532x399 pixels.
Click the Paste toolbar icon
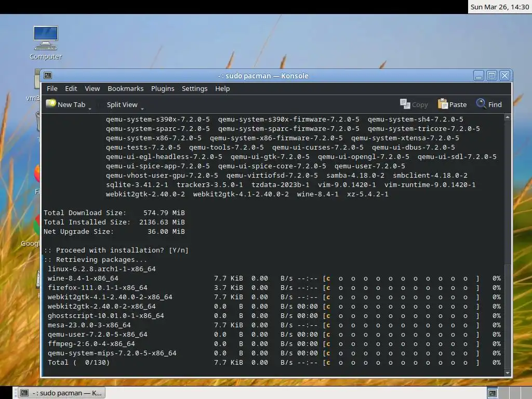coord(443,104)
